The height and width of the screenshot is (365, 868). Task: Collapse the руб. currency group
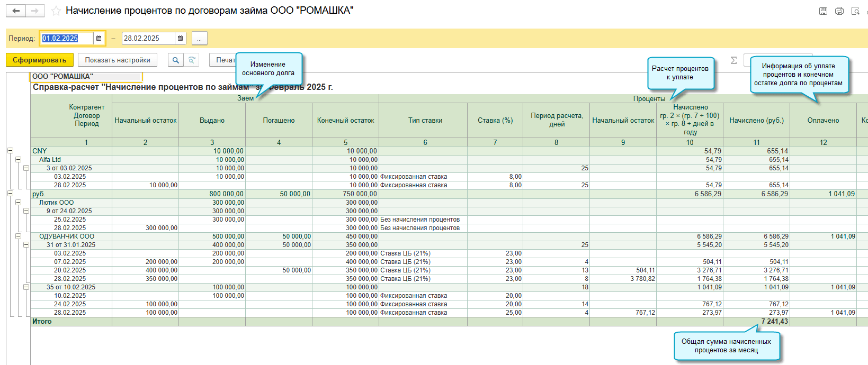click(x=10, y=194)
